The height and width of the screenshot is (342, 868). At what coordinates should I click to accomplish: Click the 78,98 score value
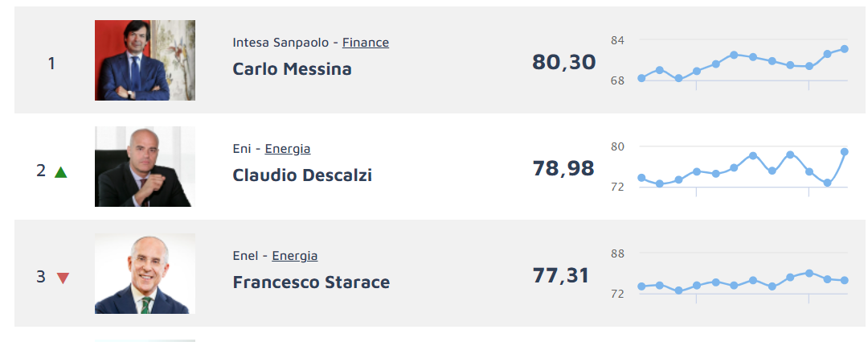coord(563,168)
